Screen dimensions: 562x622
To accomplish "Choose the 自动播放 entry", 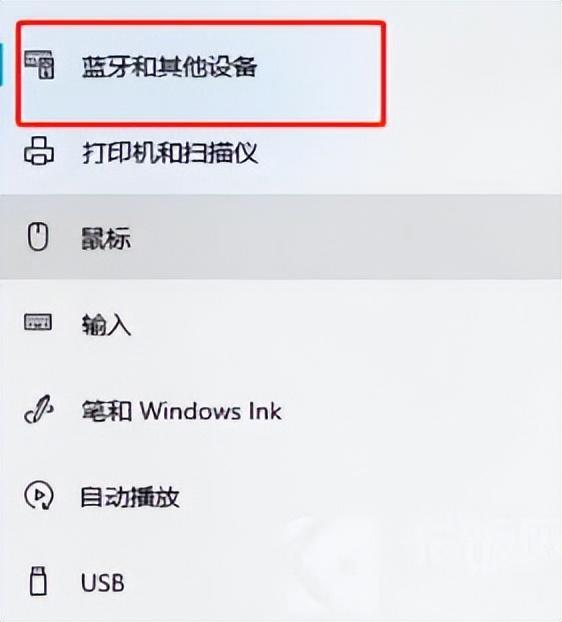I will 130,496.
